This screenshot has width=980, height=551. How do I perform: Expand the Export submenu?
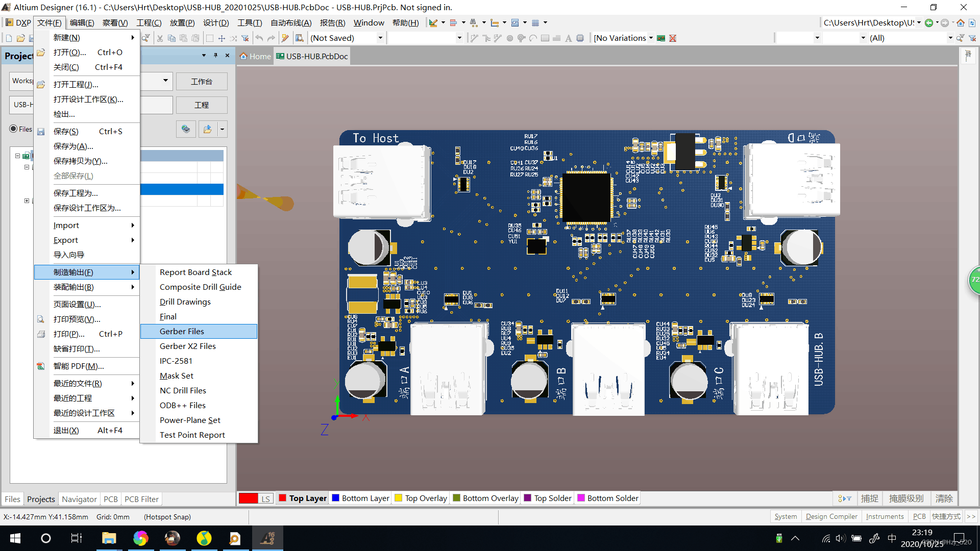[x=87, y=240]
